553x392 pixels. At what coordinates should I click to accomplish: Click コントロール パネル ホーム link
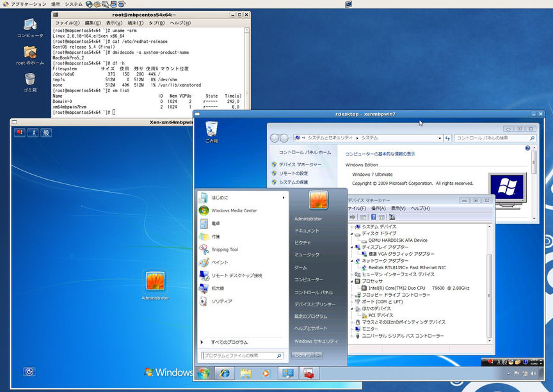tap(305, 152)
